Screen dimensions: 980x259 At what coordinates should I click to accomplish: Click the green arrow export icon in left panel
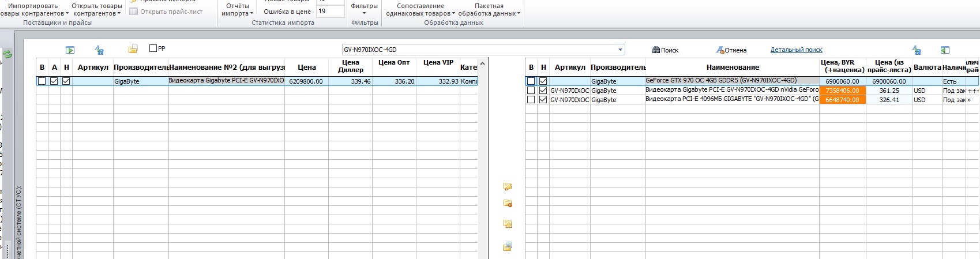(x=70, y=50)
